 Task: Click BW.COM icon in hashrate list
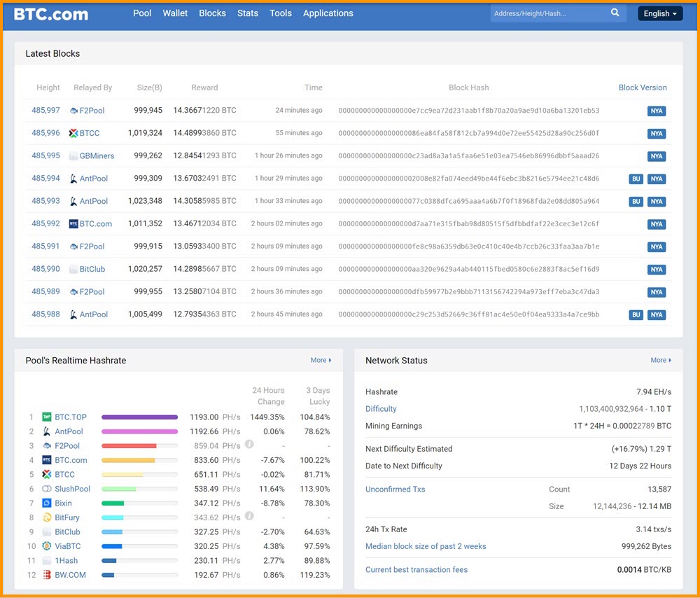(x=47, y=575)
